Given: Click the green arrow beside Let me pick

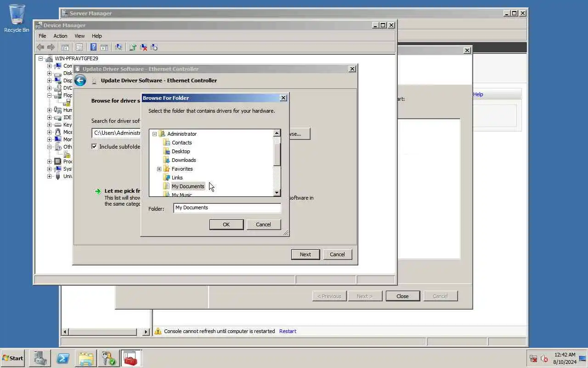Looking at the screenshot, I should pyautogui.click(x=98, y=191).
